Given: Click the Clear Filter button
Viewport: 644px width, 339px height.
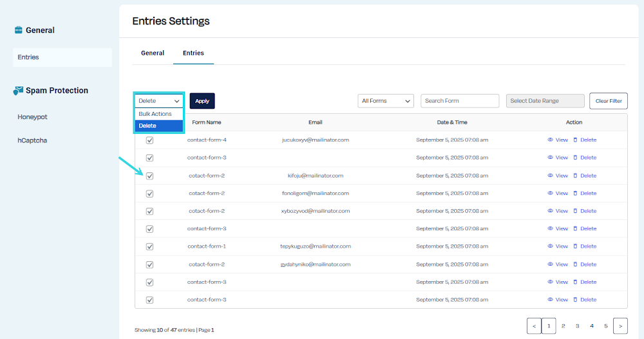Looking at the screenshot, I should [x=608, y=101].
